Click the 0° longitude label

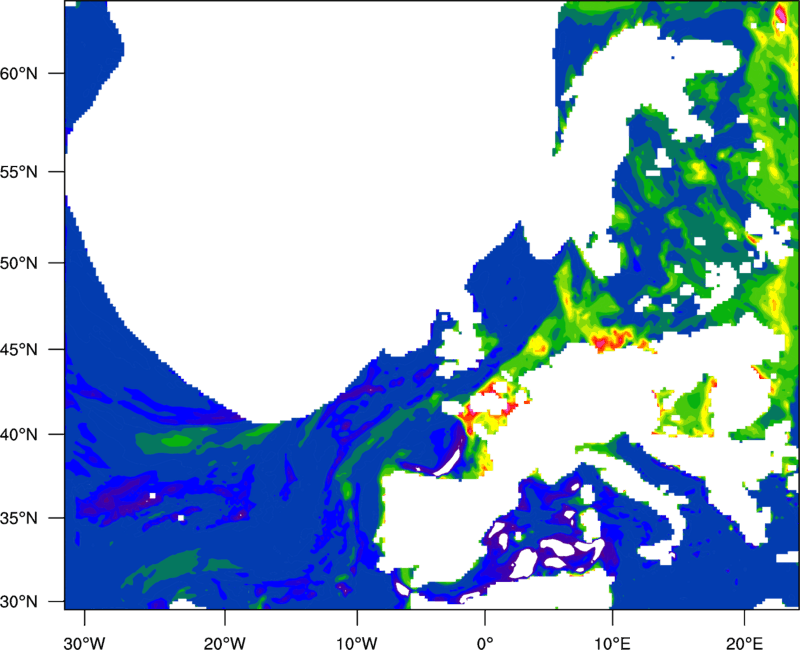(485, 643)
